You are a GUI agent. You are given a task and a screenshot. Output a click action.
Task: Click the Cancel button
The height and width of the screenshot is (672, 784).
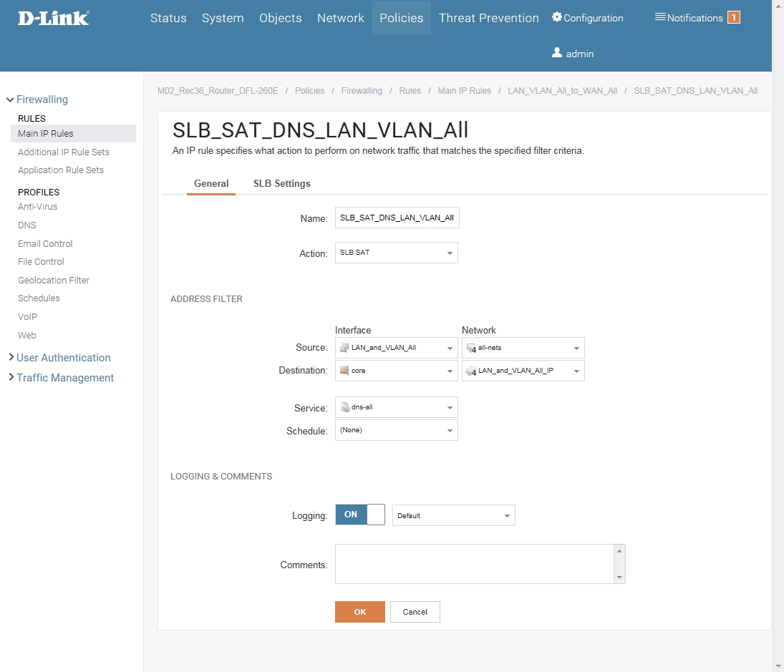click(x=415, y=612)
